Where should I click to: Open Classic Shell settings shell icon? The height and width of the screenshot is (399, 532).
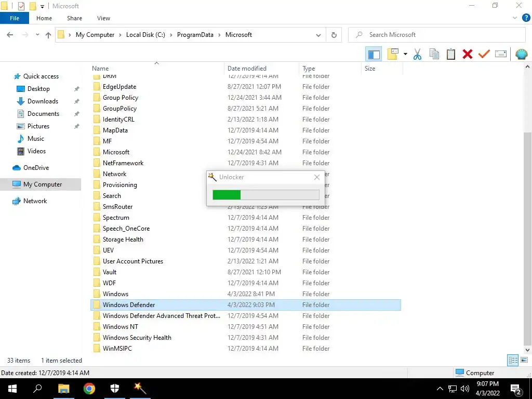521,54
